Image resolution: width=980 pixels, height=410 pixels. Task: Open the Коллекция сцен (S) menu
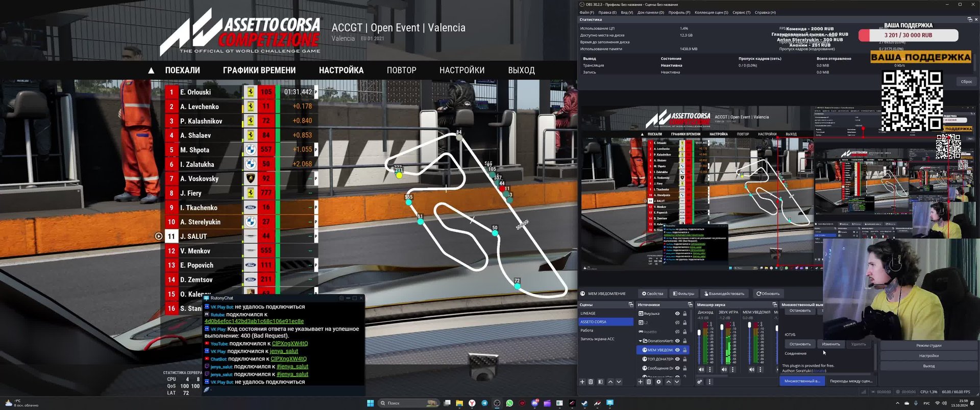(712, 12)
